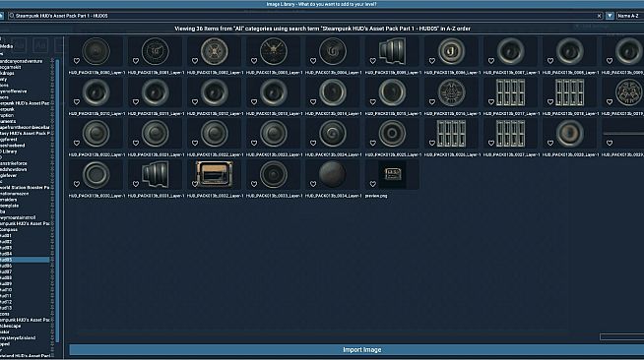Select thumbnail HUD_PACK013b_0011_Layer-1

[x=156, y=92]
